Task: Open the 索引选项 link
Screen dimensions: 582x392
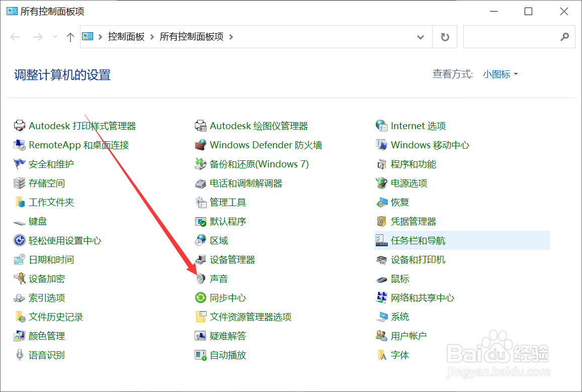Action: tap(47, 298)
